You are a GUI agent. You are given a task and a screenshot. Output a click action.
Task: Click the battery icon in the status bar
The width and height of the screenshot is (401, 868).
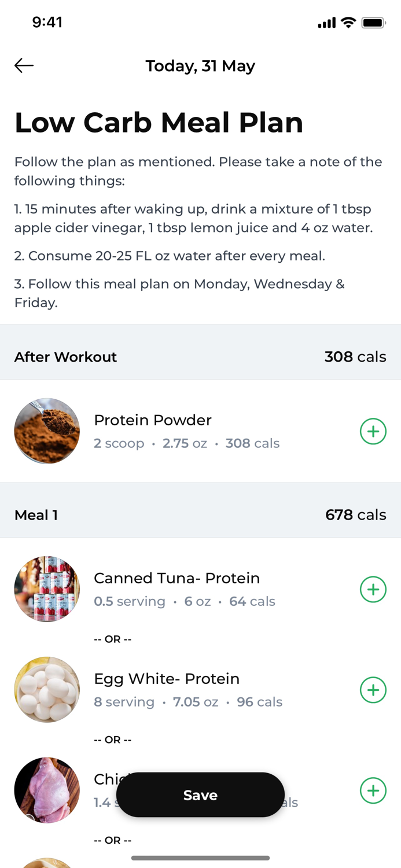pyautogui.click(x=374, y=22)
